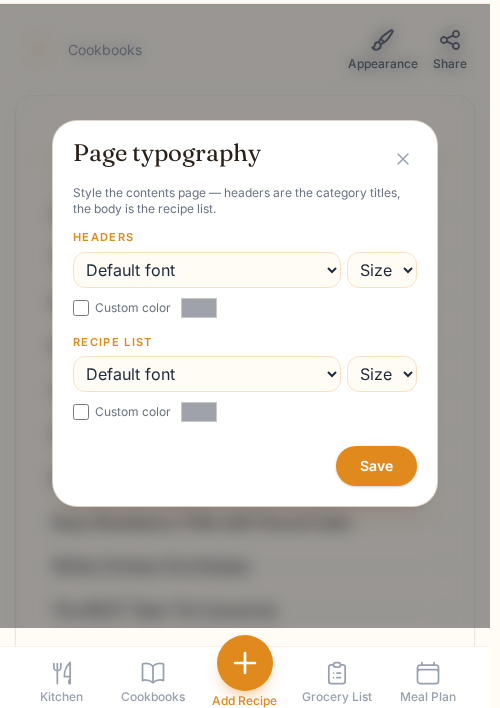Open the Meal Plan tab

click(428, 681)
